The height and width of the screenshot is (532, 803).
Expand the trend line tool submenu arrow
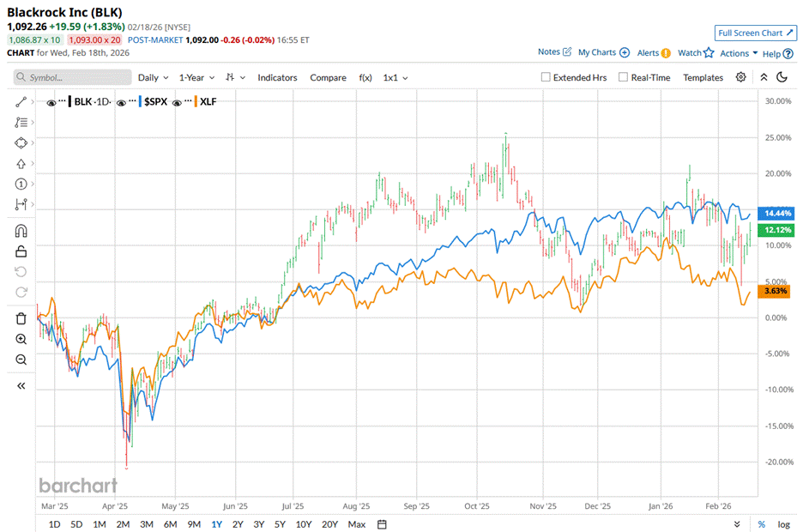click(x=33, y=102)
